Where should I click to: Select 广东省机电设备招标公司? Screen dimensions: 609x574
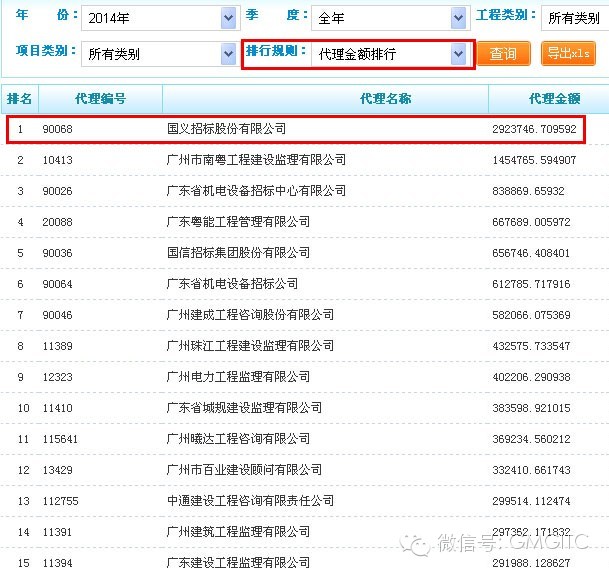[x=232, y=284]
